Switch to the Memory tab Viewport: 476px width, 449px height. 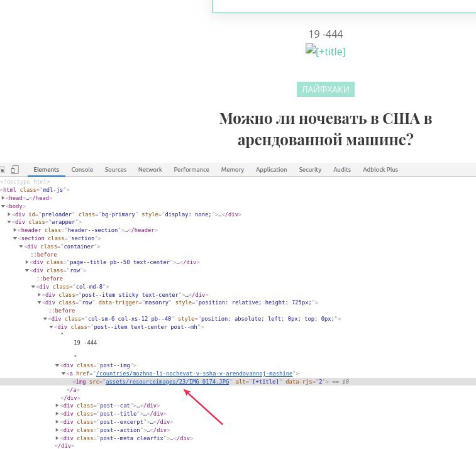pyautogui.click(x=233, y=169)
